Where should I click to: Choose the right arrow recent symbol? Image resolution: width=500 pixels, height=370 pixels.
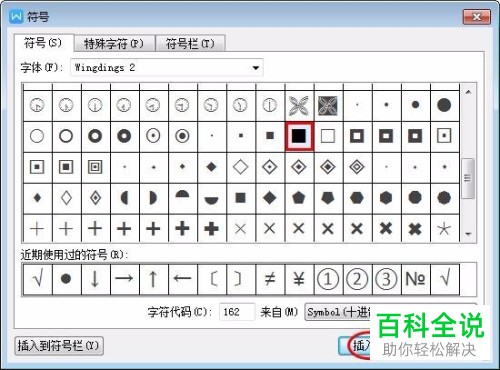pyautogui.click(x=124, y=279)
